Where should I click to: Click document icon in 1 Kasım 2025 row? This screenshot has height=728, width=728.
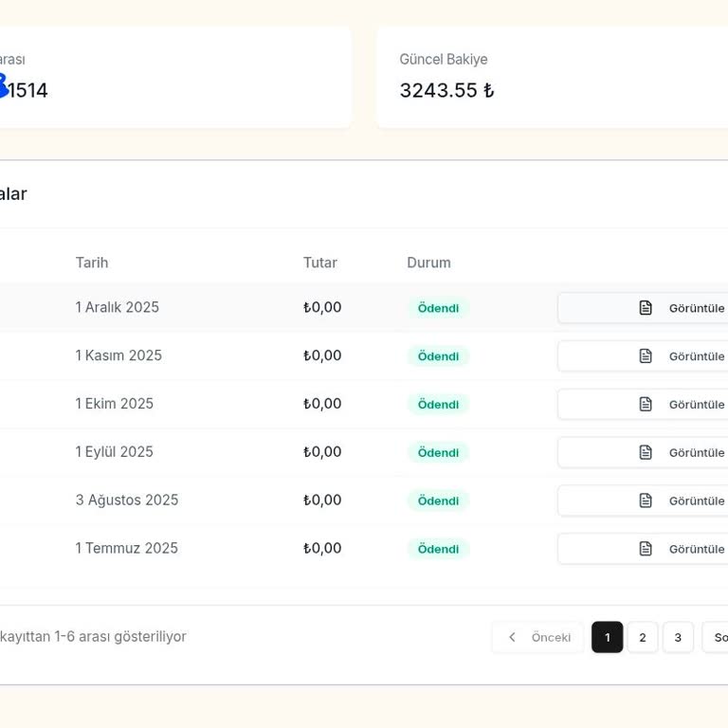pos(646,356)
